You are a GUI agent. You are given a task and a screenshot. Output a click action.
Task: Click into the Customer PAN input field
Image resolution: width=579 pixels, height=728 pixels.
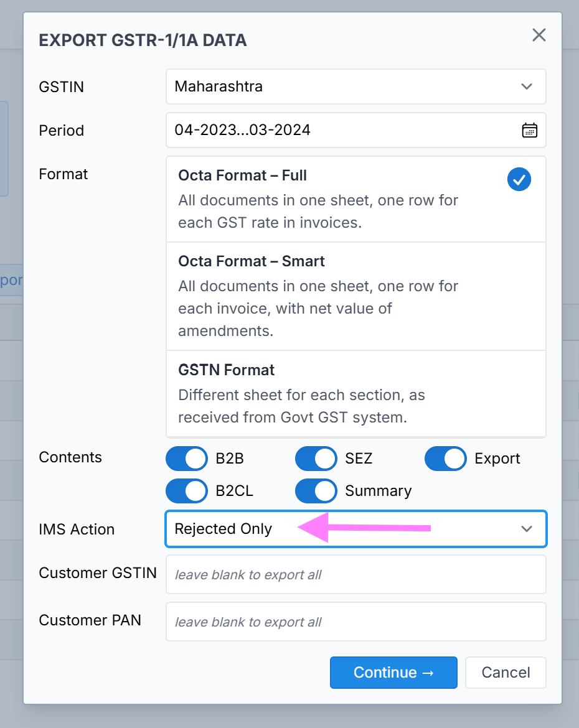click(355, 622)
